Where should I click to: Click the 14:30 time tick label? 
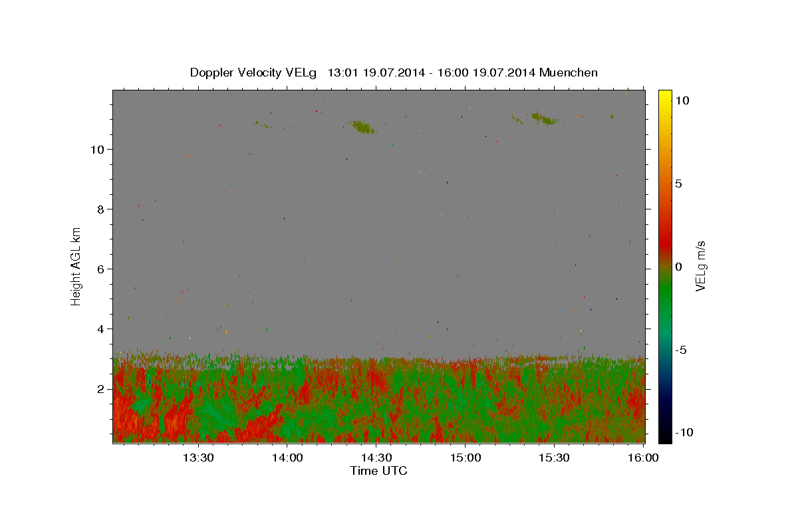tap(376, 458)
